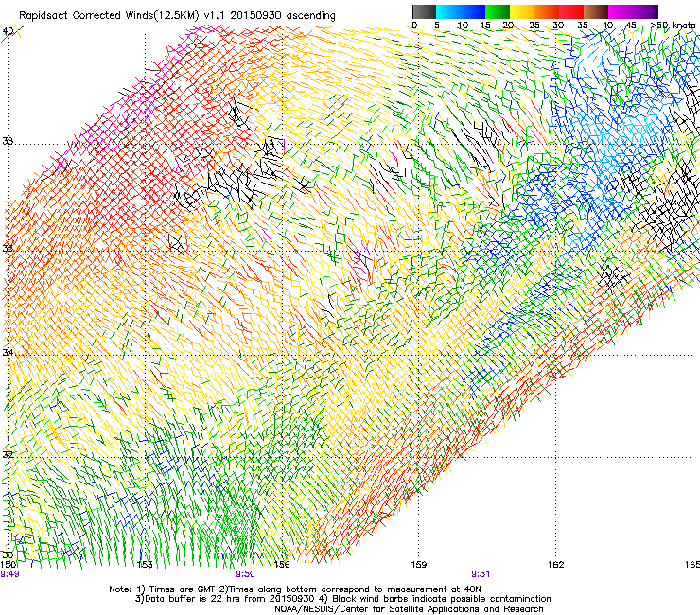
Task: Click the 'Data buffer is 22 hrs' note line
Action: [342, 599]
